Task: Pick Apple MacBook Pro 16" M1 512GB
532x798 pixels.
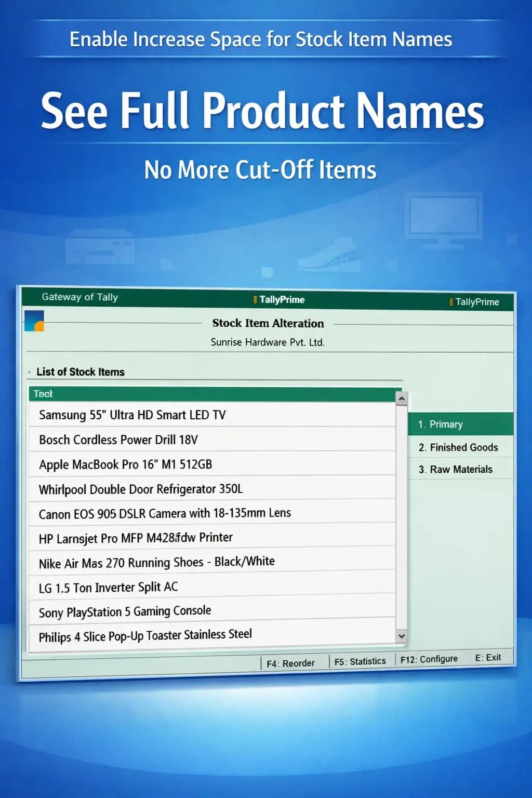Action: tap(126, 464)
